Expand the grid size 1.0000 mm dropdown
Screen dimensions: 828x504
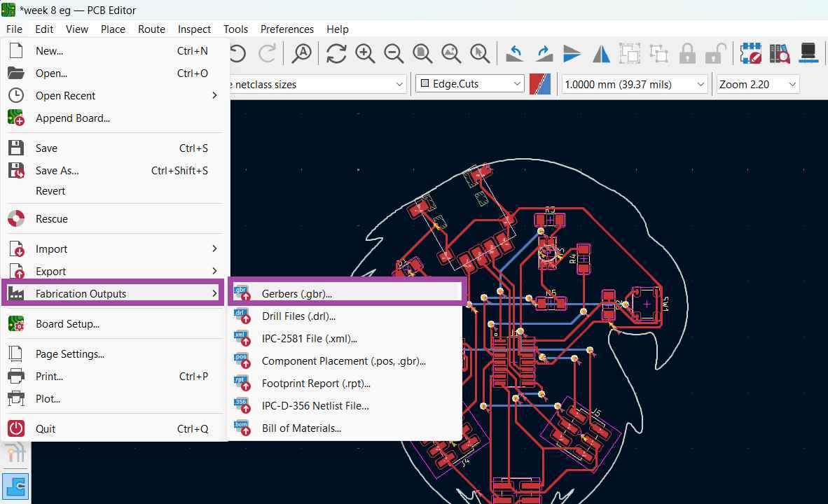(x=635, y=84)
